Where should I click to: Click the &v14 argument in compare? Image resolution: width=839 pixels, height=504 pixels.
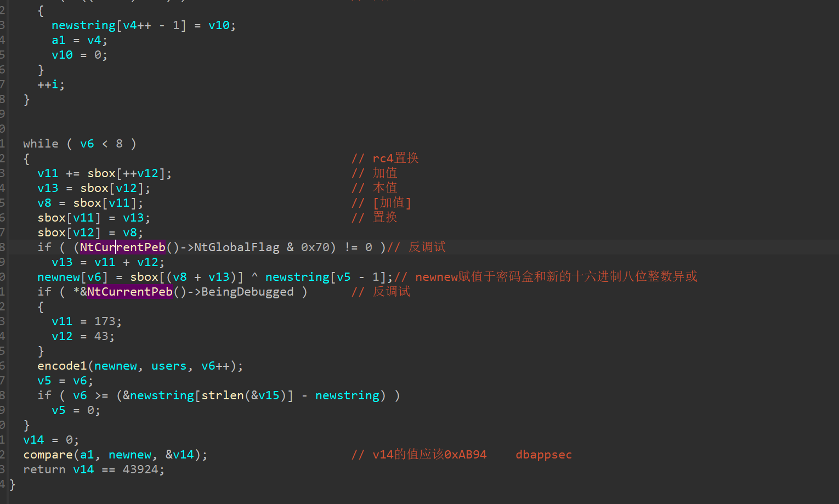pyautogui.click(x=179, y=455)
